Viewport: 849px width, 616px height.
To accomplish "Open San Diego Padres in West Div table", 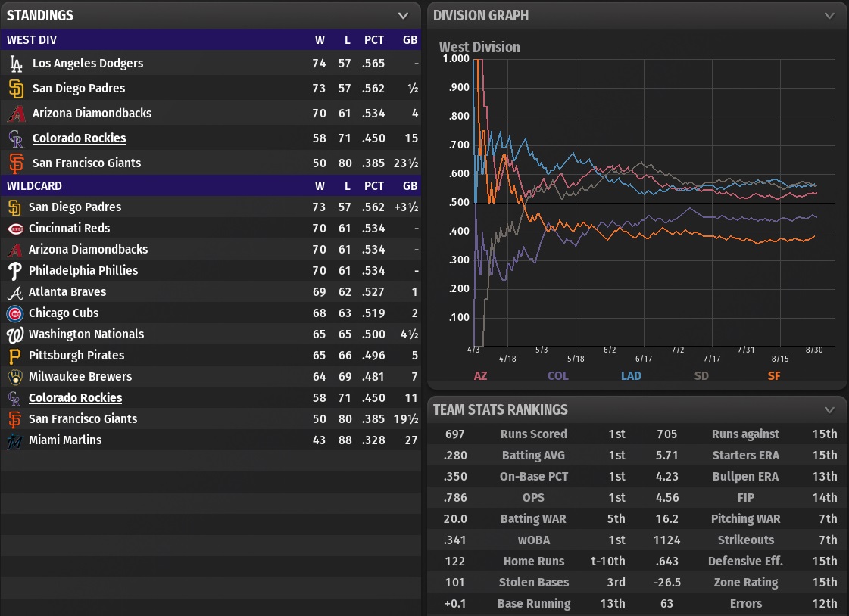I will (79, 88).
